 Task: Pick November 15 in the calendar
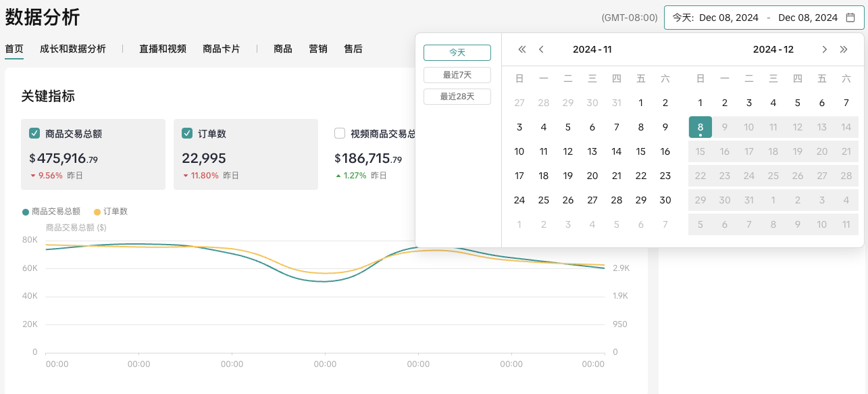(x=641, y=151)
